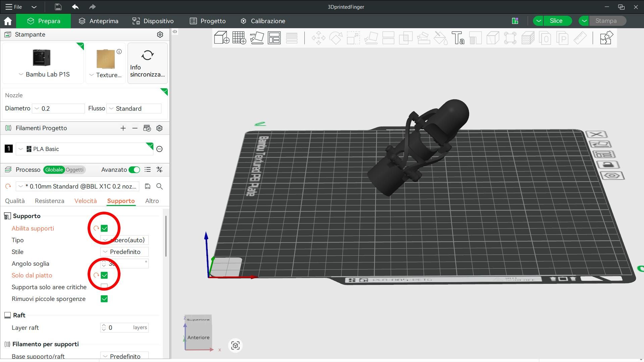The image size is (644, 362).
Task: Open the Slice options dropdown arrow
Action: [x=538, y=21]
